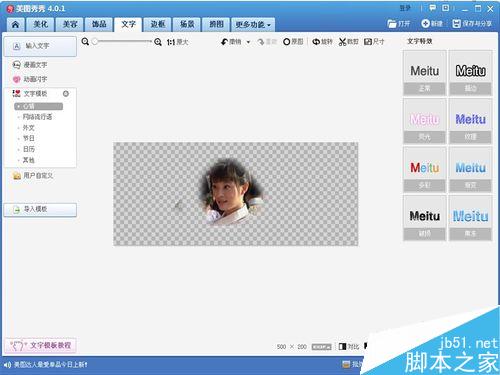Open the undo history dropdown arrow
Image resolution: width=500 pixels, height=375 pixels.
pyautogui.click(x=248, y=42)
